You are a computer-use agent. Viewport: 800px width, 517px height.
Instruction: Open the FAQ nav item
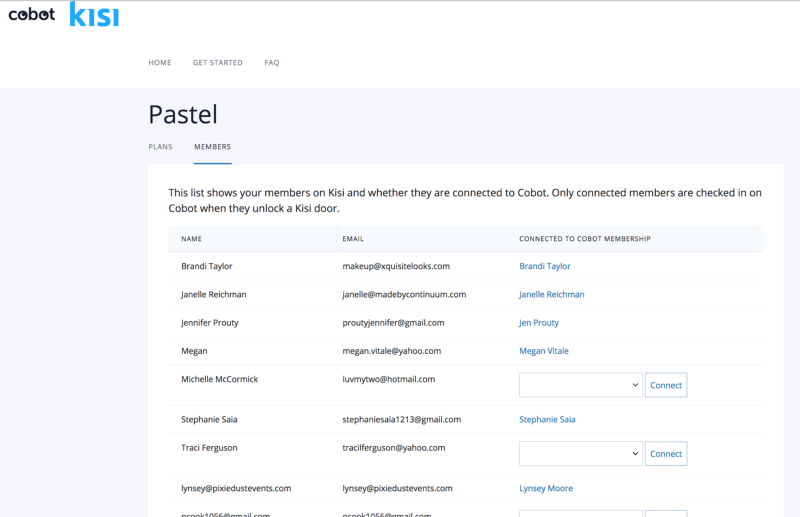click(272, 63)
